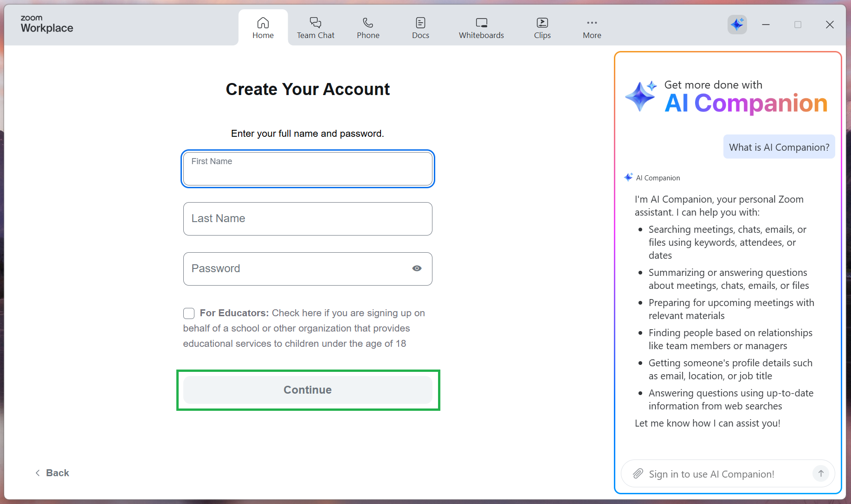Viewport: 851px width, 504px height.
Task: Click the large AI Companion sparkle logo
Action: pos(641,96)
